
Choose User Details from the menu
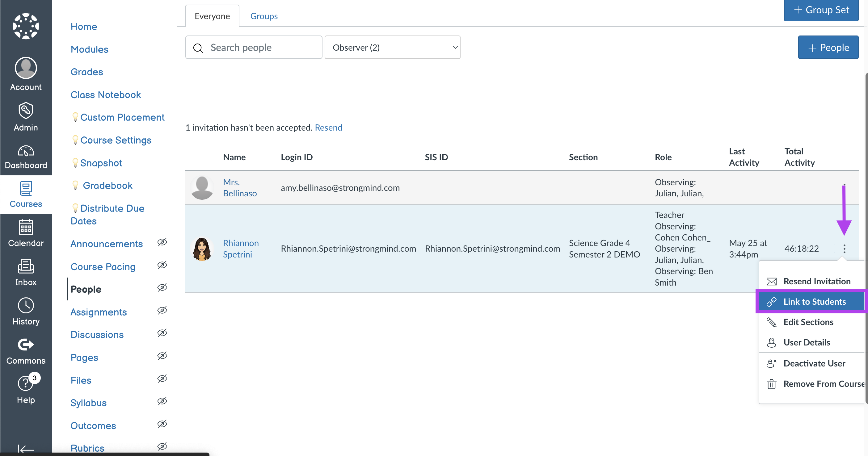coord(811,342)
